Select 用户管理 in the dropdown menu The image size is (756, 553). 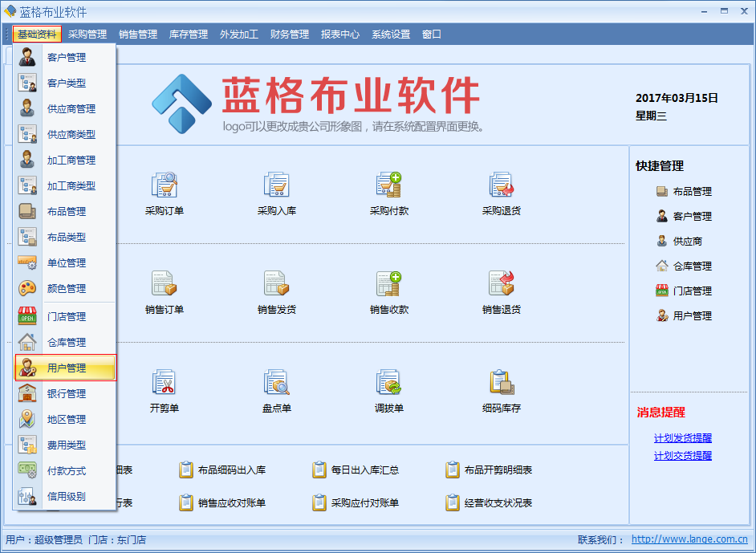tap(66, 368)
